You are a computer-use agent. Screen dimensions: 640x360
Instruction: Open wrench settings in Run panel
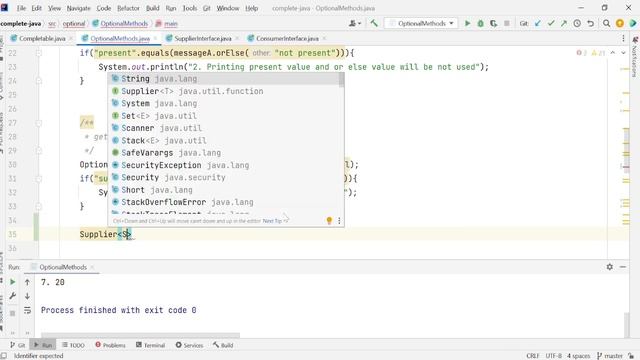(x=13, y=296)
